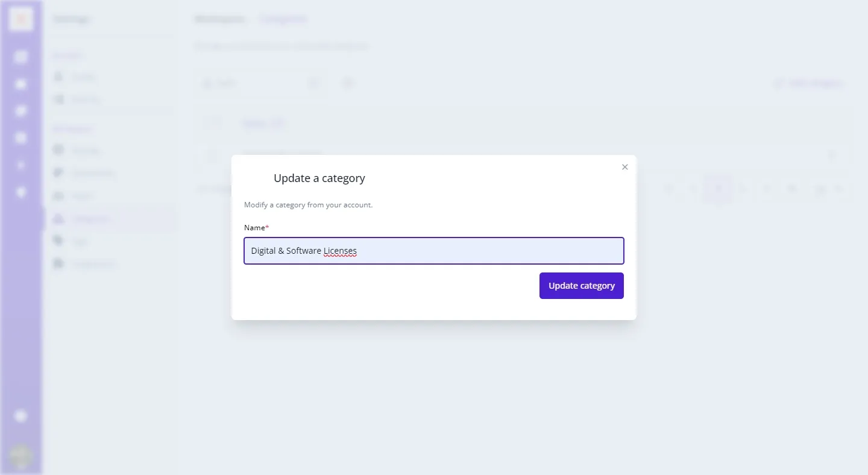This screenshot has width=868, height=475.
Task: Click the blurred icon right of the search box
Action: [x=348, y=83]
